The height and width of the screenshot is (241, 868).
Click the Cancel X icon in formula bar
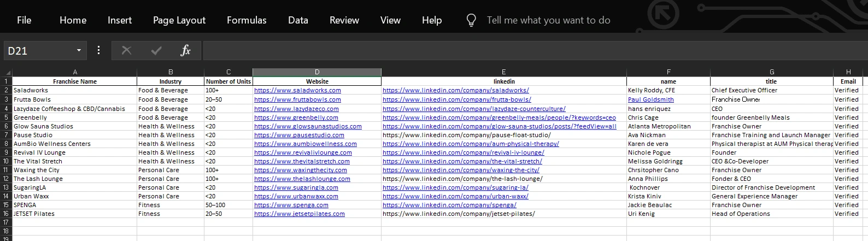[126, 51]
